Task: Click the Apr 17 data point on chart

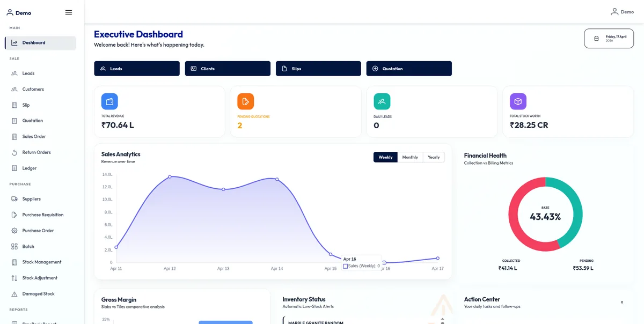Action: coord(438,258)
